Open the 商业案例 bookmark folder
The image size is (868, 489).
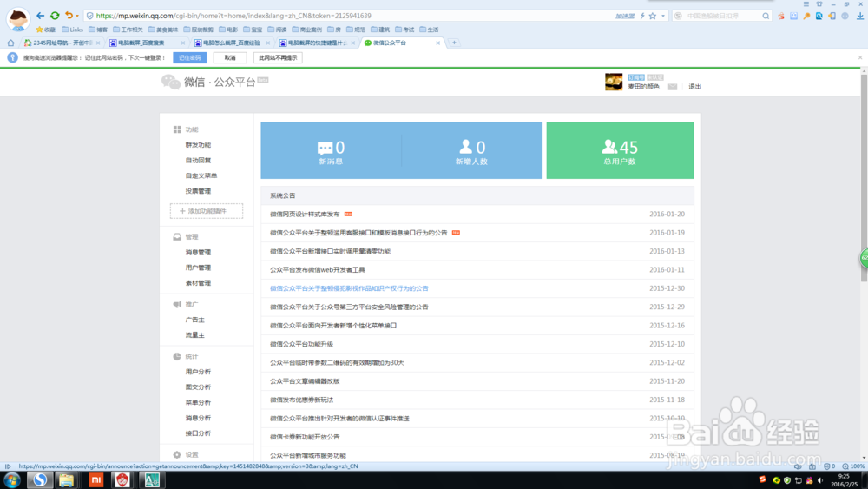pyautogui.click(x=306, y=30)
